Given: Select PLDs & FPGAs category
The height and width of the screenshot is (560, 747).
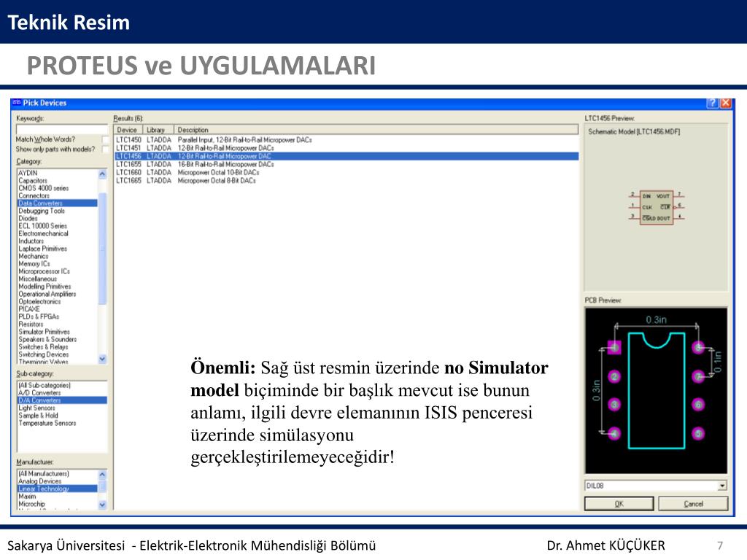Looking at the screenshot, I should (57, 316).
